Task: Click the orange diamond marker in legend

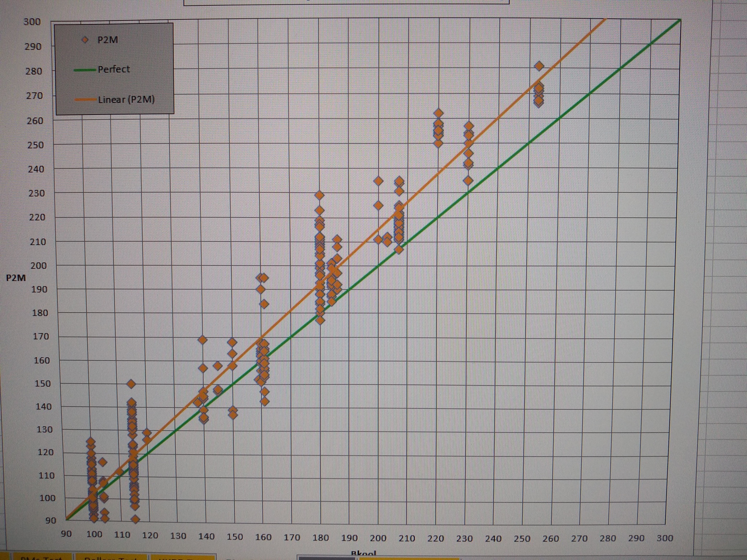Action: pyautogui.click(x=85, y=40)
